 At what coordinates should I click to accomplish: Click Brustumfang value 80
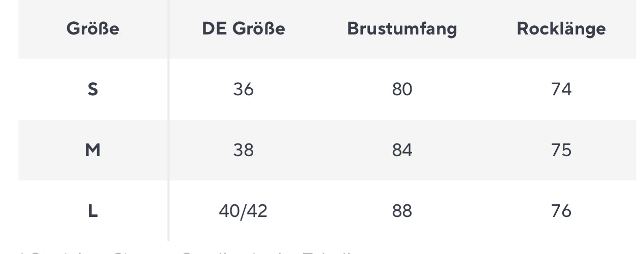click(402, 89)
